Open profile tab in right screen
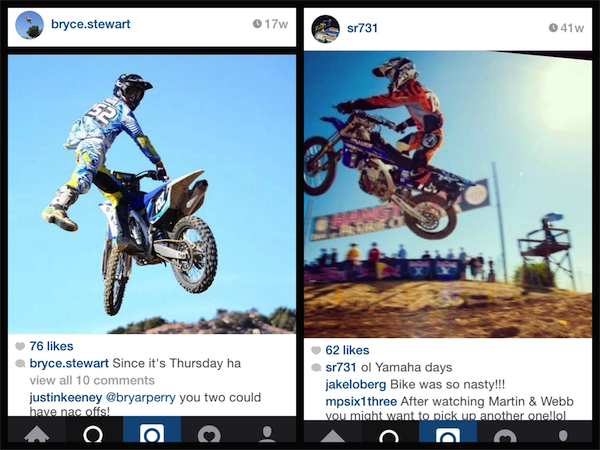600x450 pixels. point(563,433)
